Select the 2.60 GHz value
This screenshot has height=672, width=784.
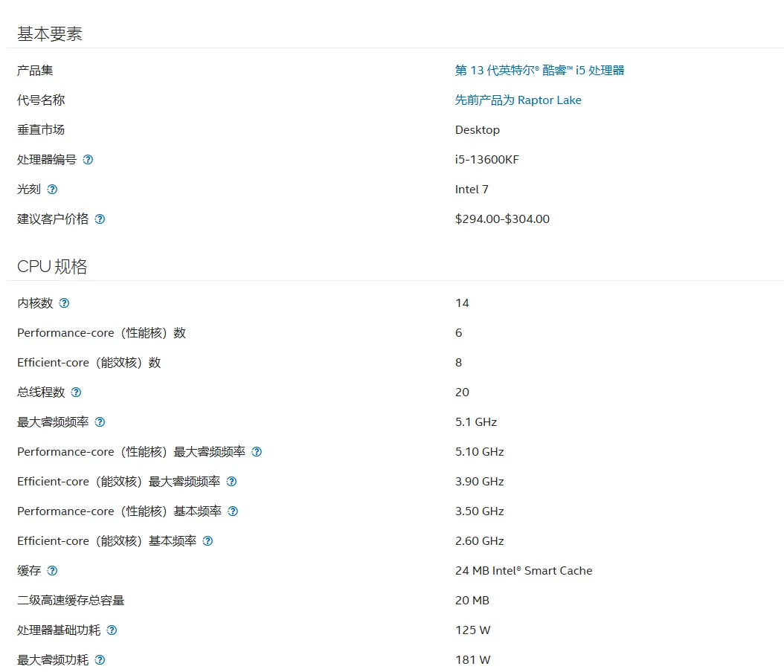pos(480,541)
